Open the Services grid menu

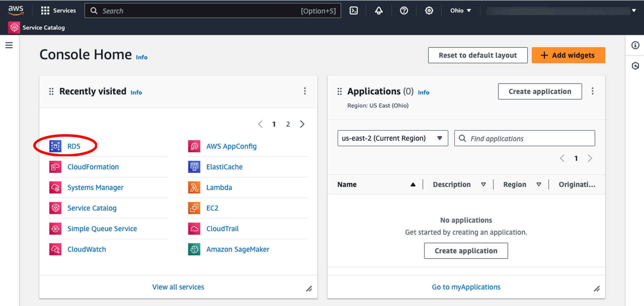(x=58, y=11)
